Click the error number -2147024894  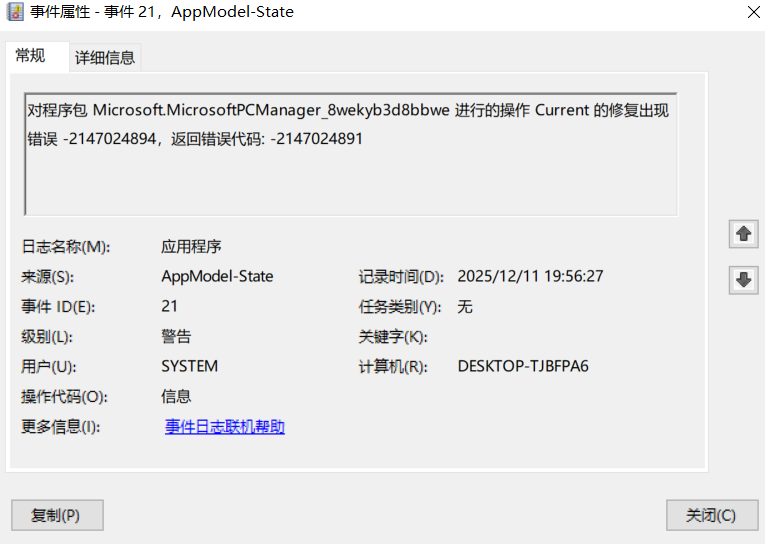(110, 139)
